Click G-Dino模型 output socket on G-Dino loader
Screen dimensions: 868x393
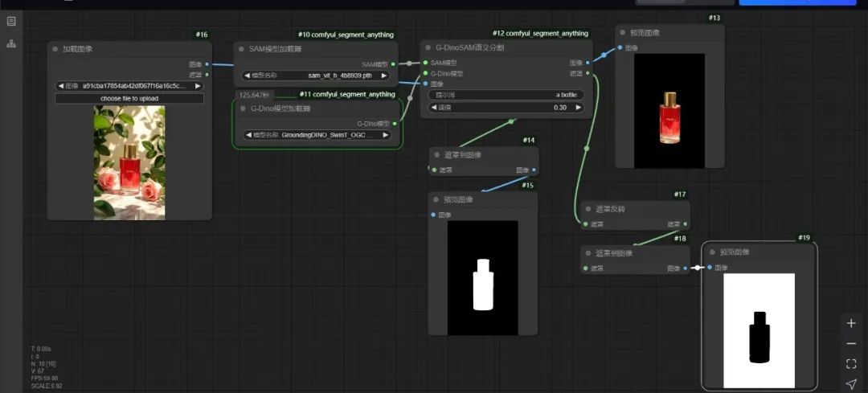pyautogui.click(x=394, y=124)
